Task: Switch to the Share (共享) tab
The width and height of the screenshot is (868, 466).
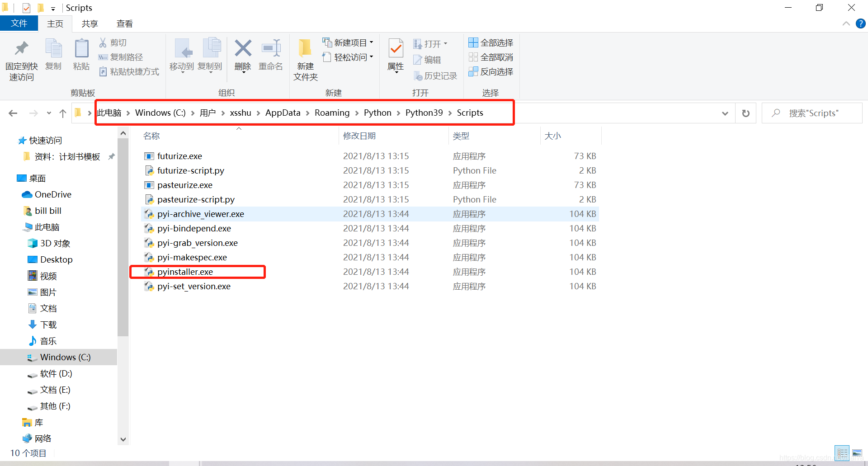Action: [x=90, y=24]
